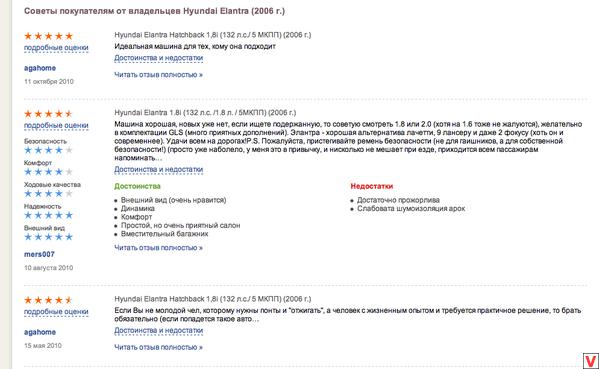Click the orange star rating of mers007 review
This screenshot has height=369, width=599.
49,113
